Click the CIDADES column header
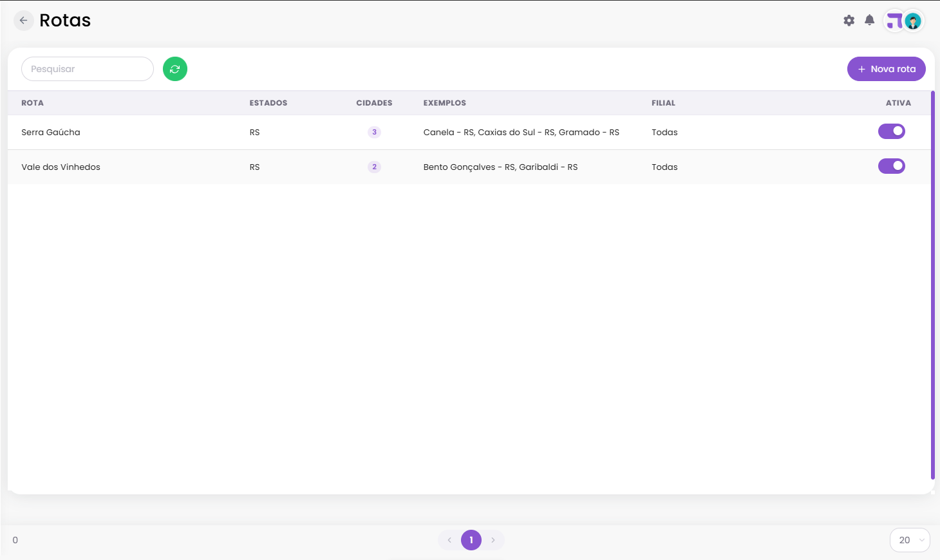This screenshot has width=940, height=560. pyautogui.click(x=374, y=103)
